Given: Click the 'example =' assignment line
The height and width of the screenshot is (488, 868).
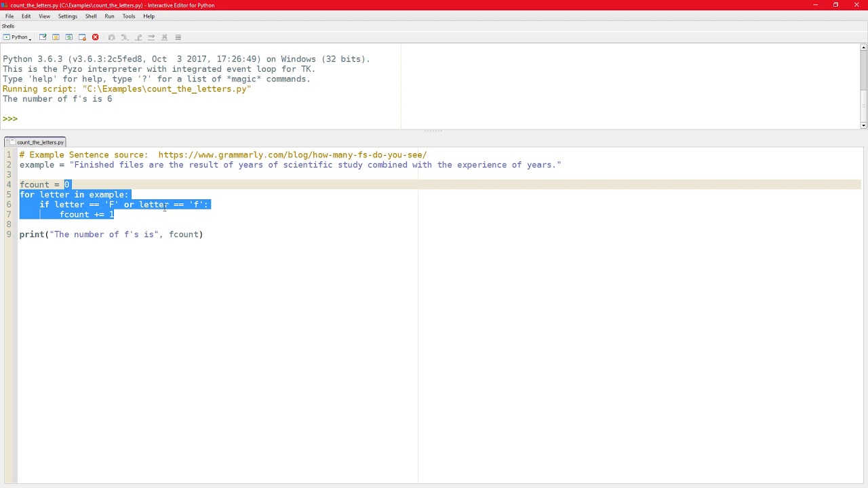Looking at the screenshot, I should [290, 165].
